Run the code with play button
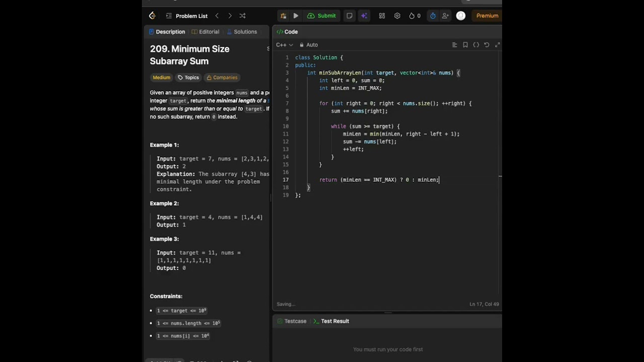 click(296, 16)
